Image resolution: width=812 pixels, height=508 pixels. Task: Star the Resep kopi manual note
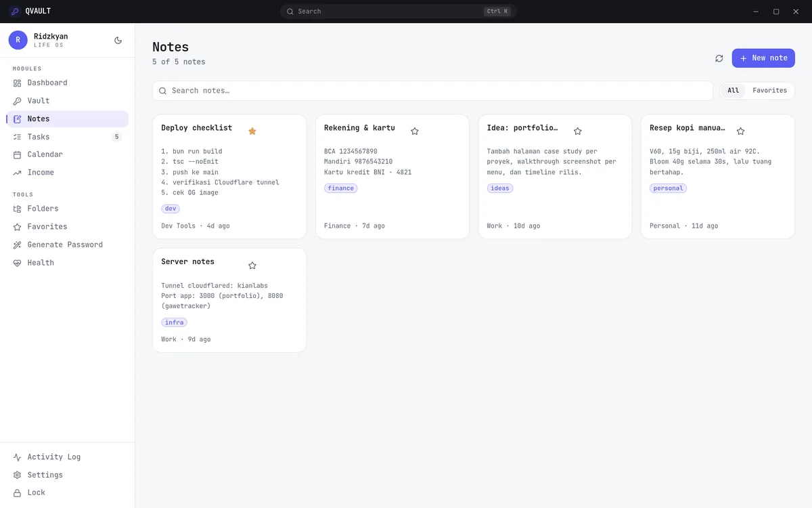tap(740, 131)
